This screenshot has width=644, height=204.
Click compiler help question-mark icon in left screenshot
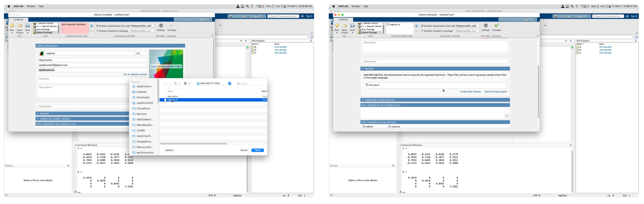[206, 20]
